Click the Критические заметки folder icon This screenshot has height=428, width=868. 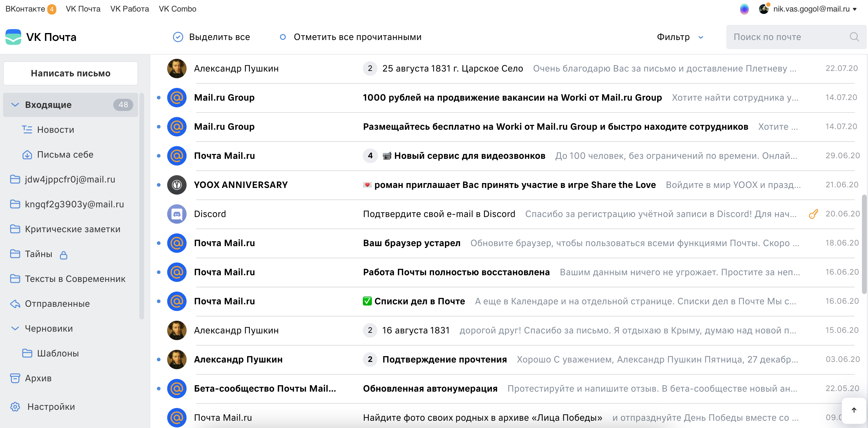pos(15,229)
